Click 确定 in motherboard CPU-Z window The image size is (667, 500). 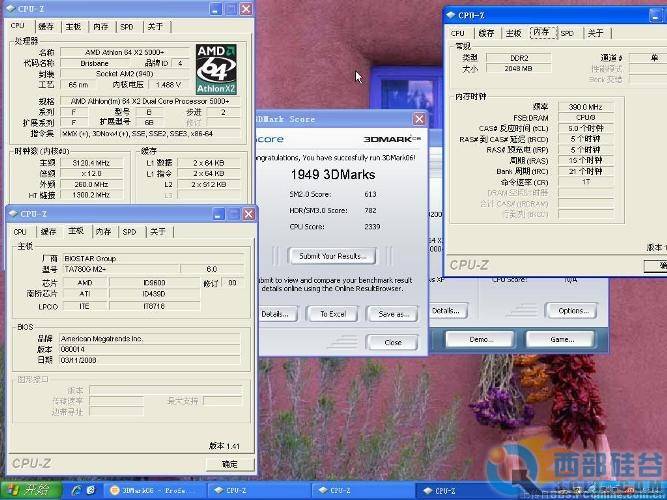click(x=230, y=464)
